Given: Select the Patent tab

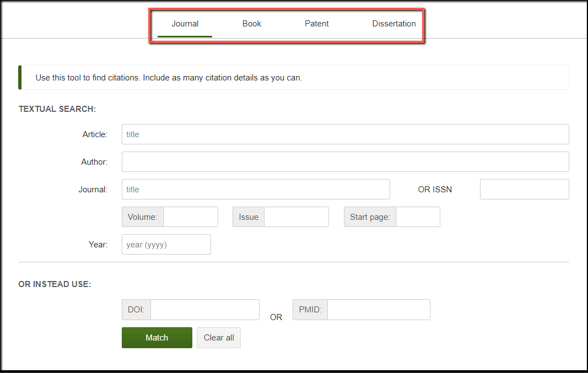Looking at the screenshot, I should (316, 24).
